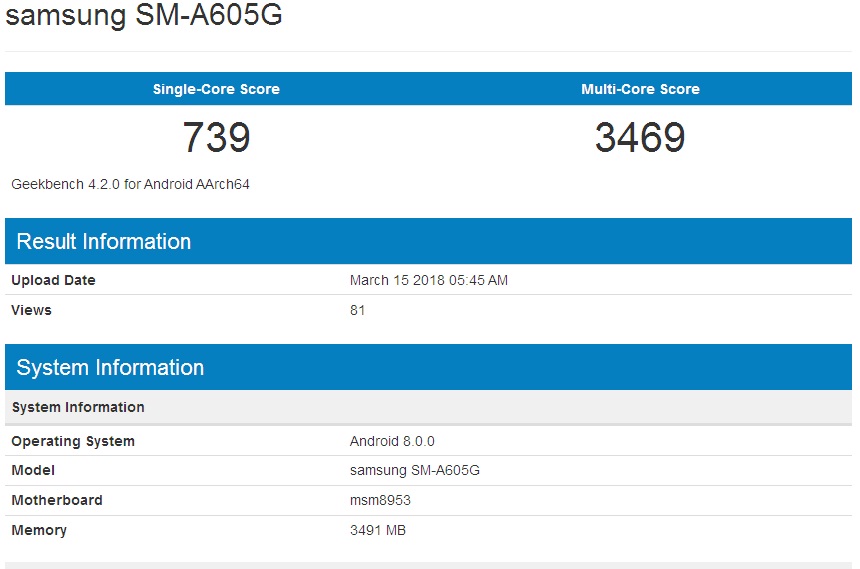Select the Memory row label
860x569 pixels.
[39, 530]
